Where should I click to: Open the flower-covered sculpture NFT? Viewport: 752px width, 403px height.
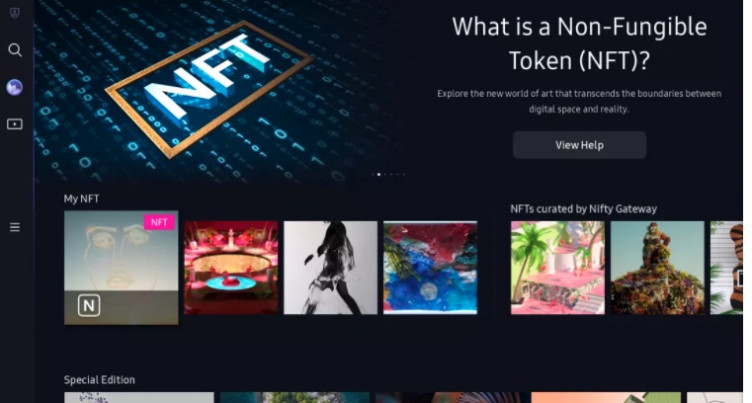pyautogui.click(x=658, y=268)
